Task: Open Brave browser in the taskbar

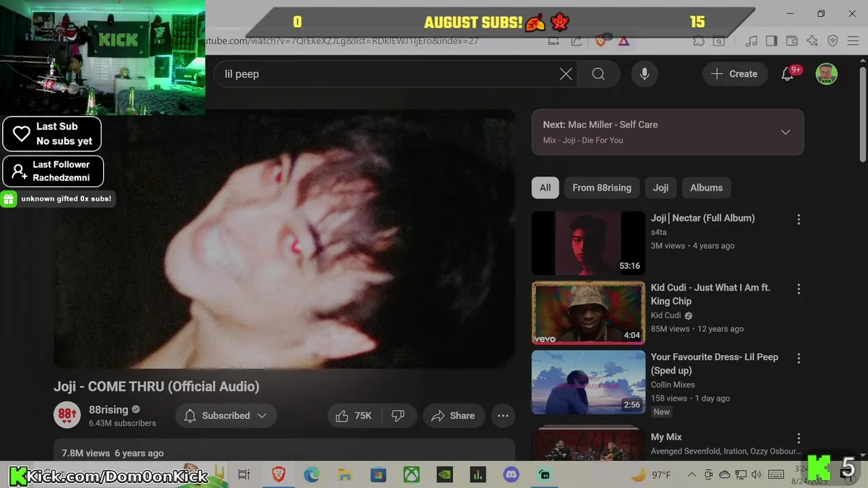Action: (278, 474)
